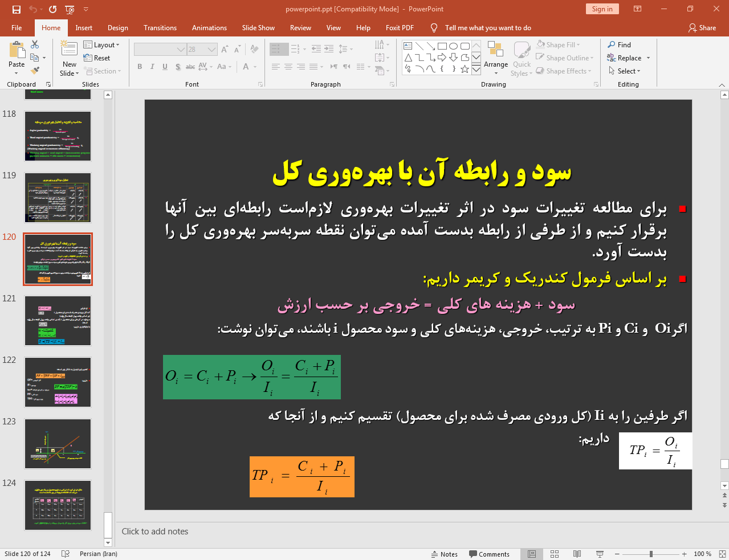Click Find in Editing group
This screenshot has height=560, width=729.
coord(620,44)
